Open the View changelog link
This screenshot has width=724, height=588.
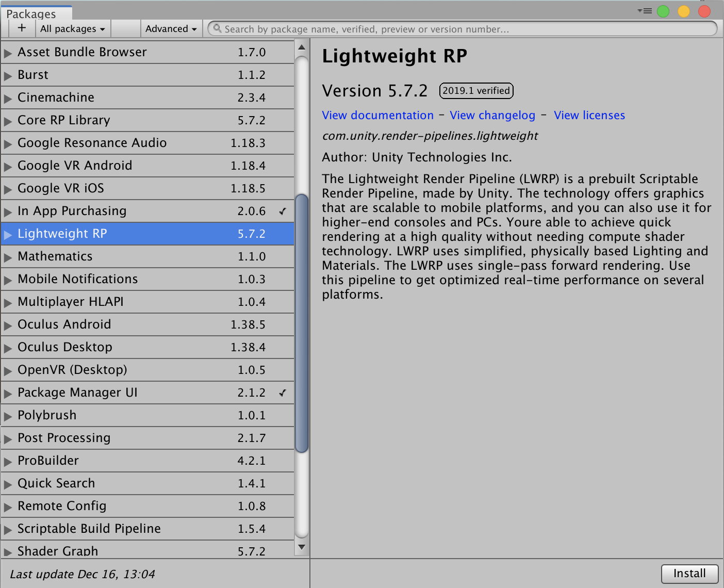pyautogui.click(x=492, y=116)
